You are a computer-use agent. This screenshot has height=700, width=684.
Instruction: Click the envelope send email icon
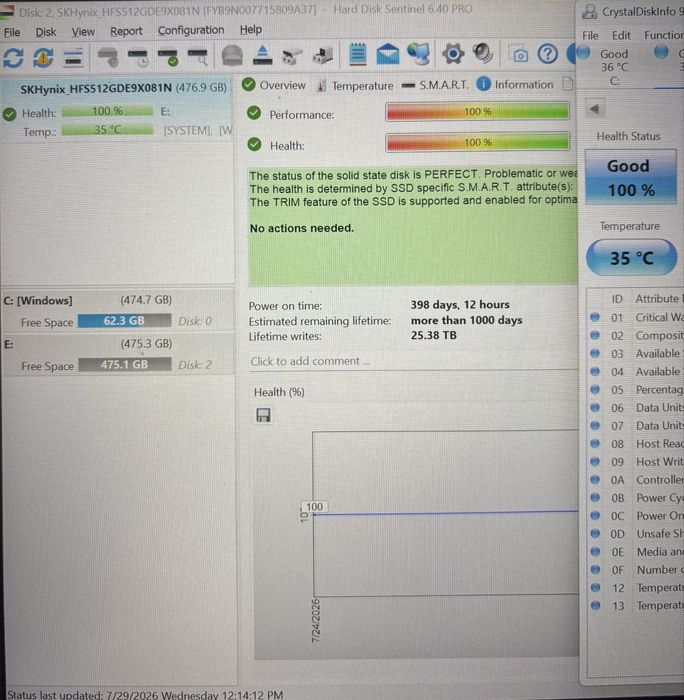coord(388,54)
